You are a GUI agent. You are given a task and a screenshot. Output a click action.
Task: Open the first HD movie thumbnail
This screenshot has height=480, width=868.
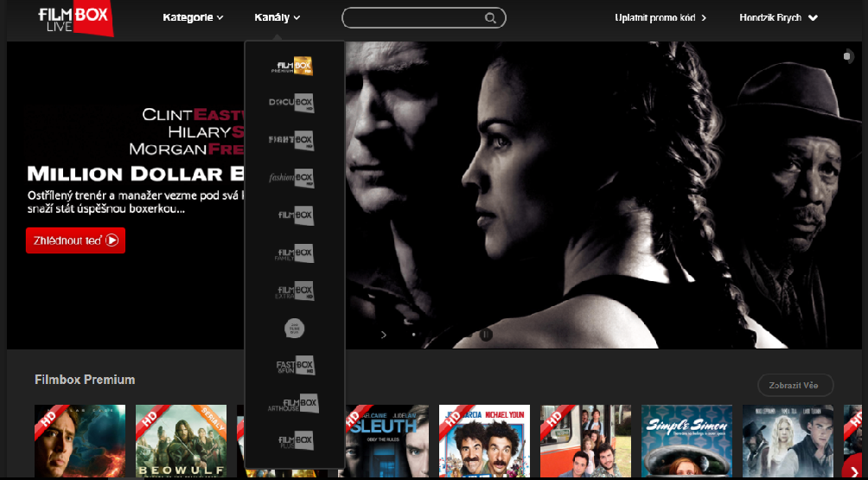(80, 441)
